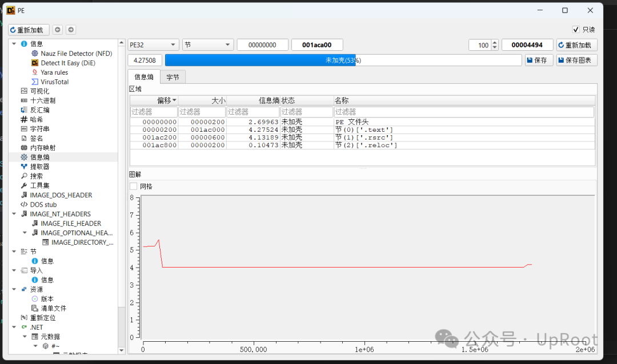Viewport: 617px width, 364px height.
Task: Click the 保存图表 save chart button
Action: tap(576, 60)
